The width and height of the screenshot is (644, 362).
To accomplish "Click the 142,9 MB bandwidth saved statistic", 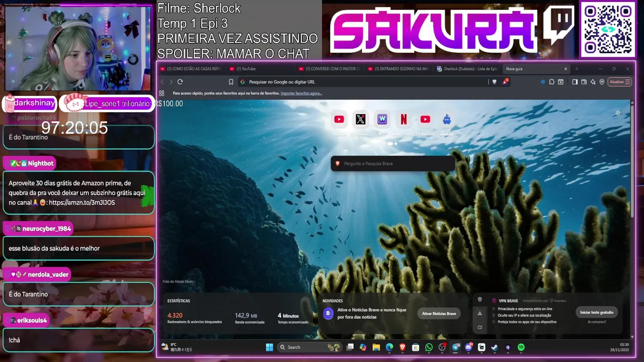I will pyautogui.click(x=250, y=318).
